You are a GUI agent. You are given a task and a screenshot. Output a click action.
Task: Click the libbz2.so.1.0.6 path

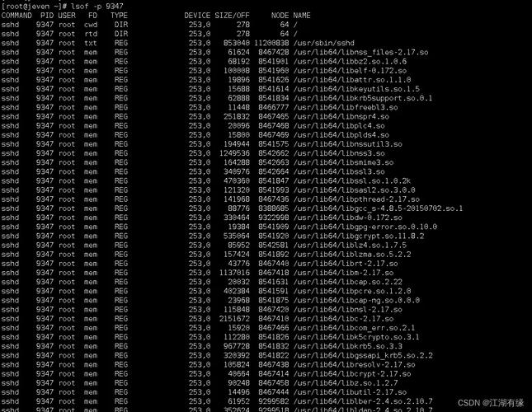click(x=350, y=61)
